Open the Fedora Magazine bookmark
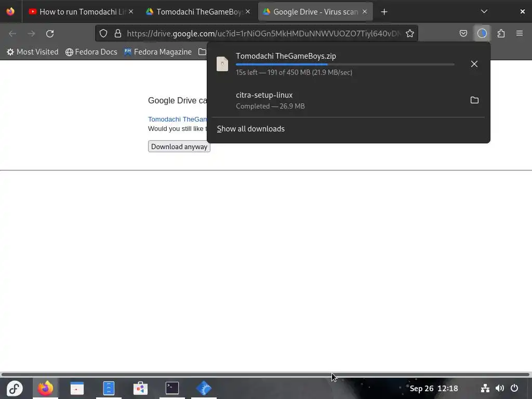The image size is (532, 399). 158,52
